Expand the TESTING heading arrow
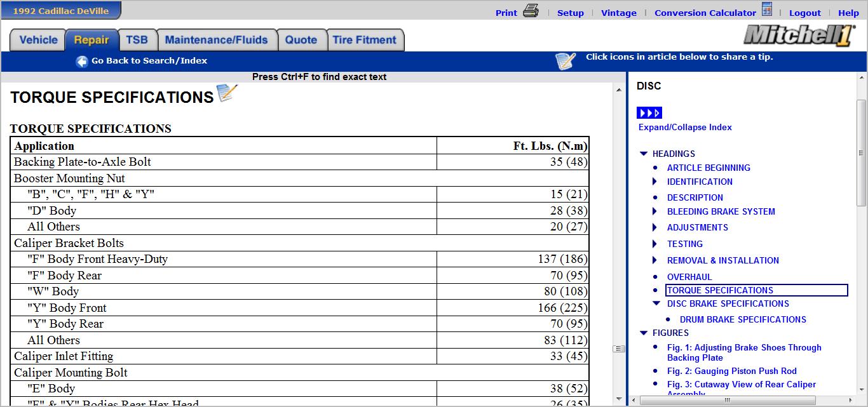This screenshot has height=407, width=868. pos(655,244)
